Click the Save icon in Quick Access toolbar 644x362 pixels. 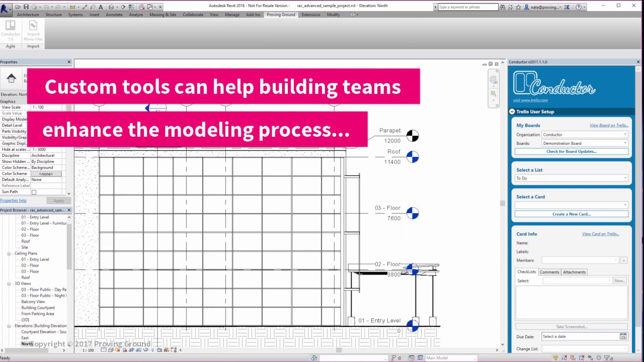point(26,7)
